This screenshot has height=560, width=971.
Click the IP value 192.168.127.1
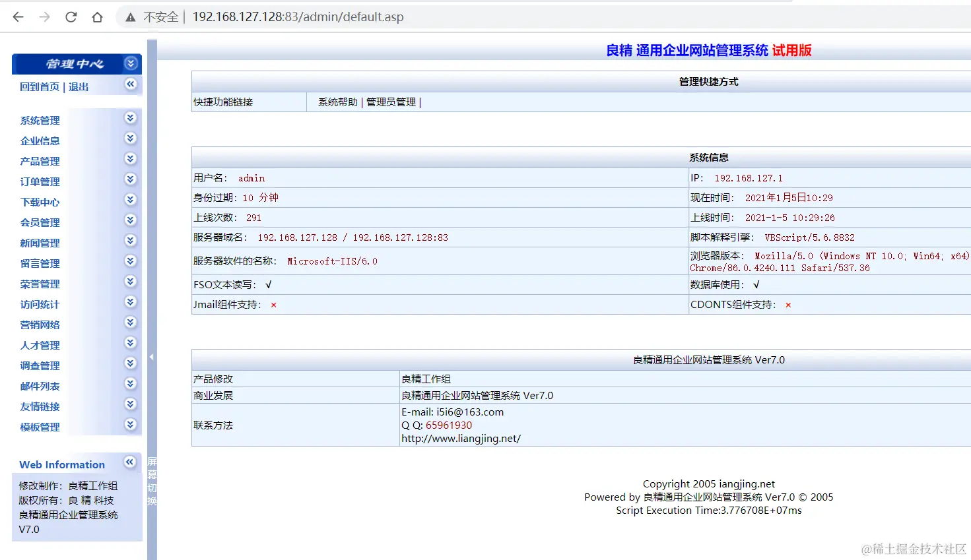[x=749, y=178]
